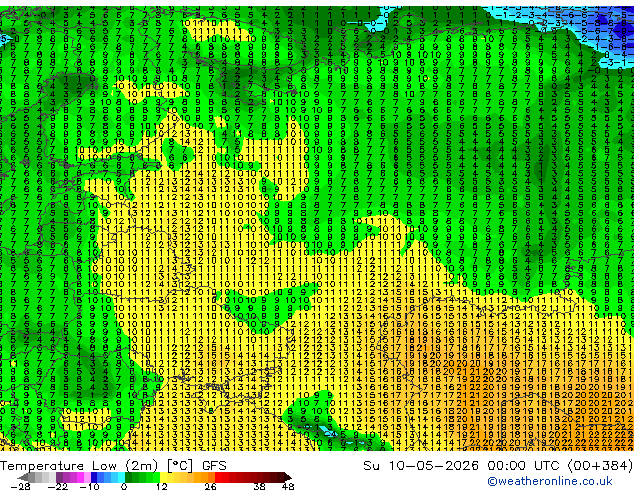Select the color scale label '48'

pyautogui.click(x=288, y=486)
